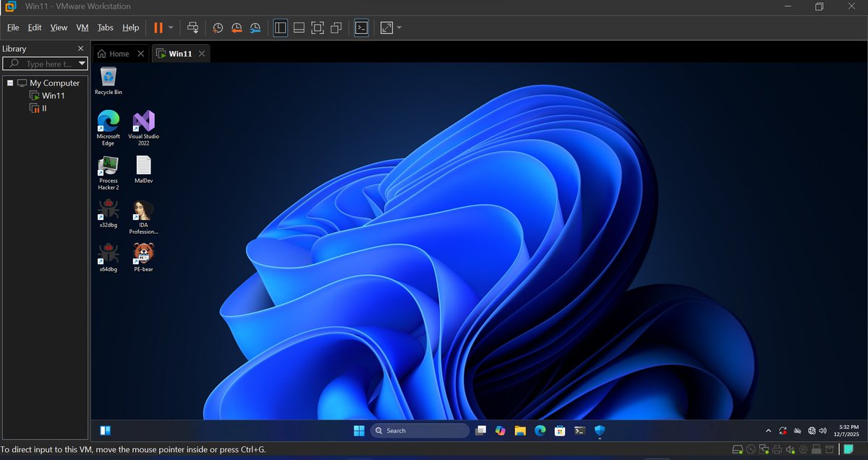The height and width of the screenshot is (460, 868).
Task: Click the hard disk device status icon
Action: [738, 450]
